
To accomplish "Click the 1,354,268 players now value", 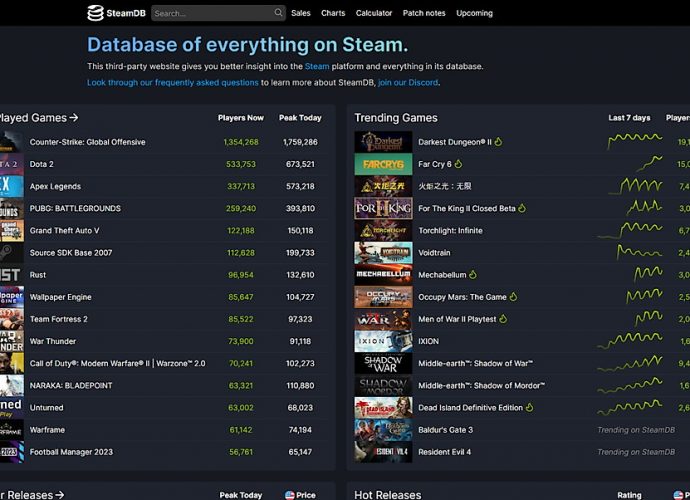I will [241, 142].
